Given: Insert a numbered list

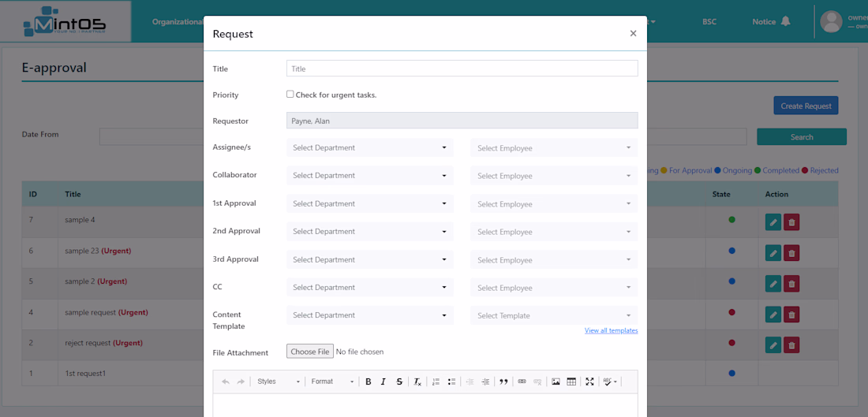Looking at the screenshot, I should tap(436, 382).
